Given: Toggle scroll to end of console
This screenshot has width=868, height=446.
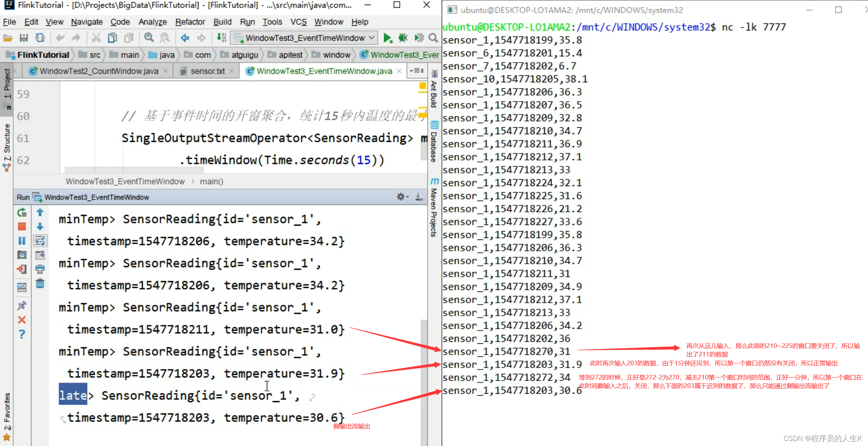Looking at the screenshot, I should click(x=40, y=255).
